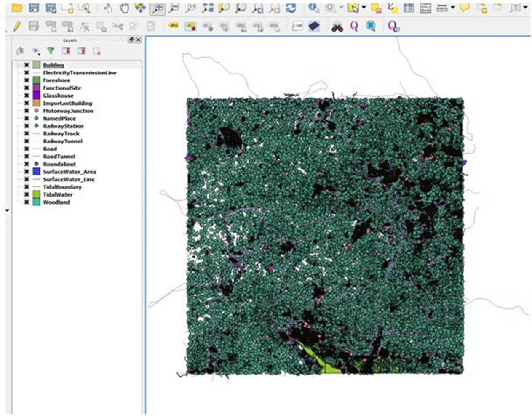Click the Layers panel title bar
532x417 pixels.
[x=71, y=40]
